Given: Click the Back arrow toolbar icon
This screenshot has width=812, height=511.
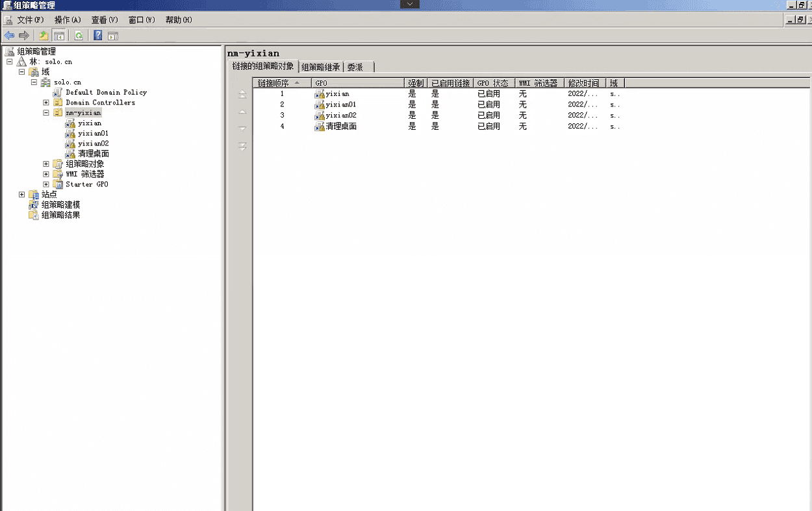Looking at the screenshot, I should [x=9, y=36].
